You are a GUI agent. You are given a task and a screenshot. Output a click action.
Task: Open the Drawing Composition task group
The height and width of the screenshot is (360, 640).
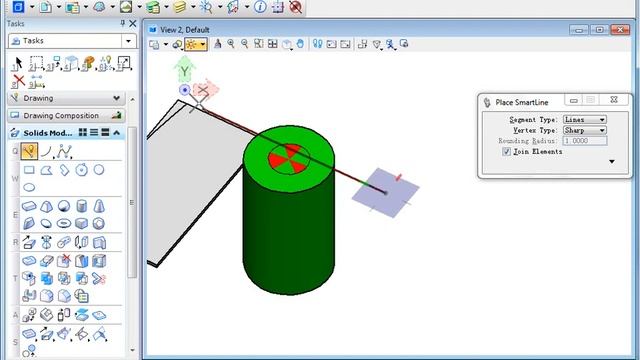pos(66,116)
